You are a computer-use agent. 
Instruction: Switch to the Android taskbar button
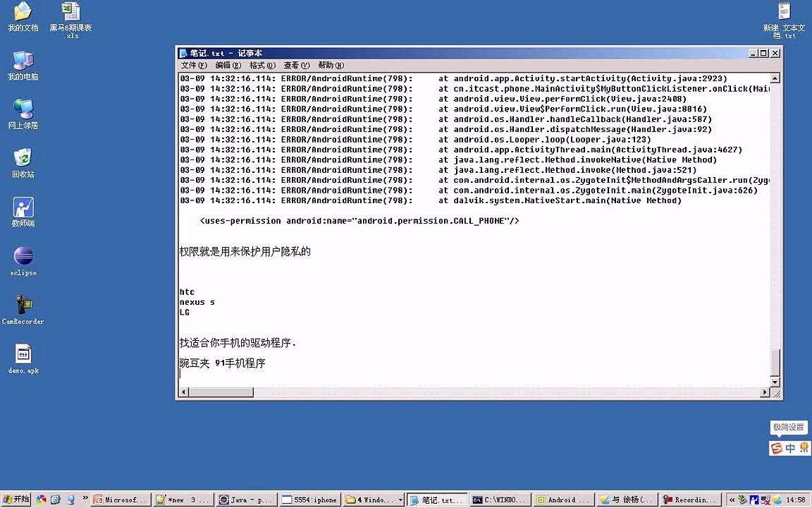563,500
